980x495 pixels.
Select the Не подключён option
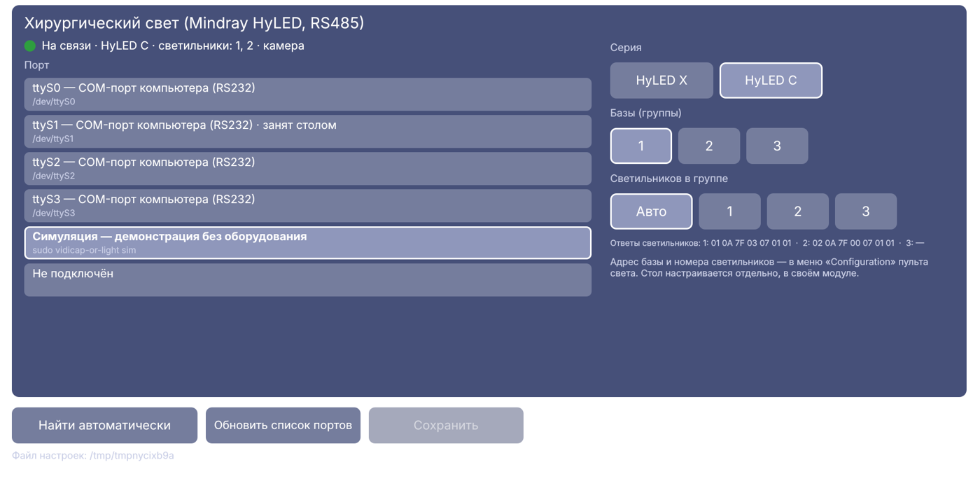pyautogui.click(x=308, y=279)
